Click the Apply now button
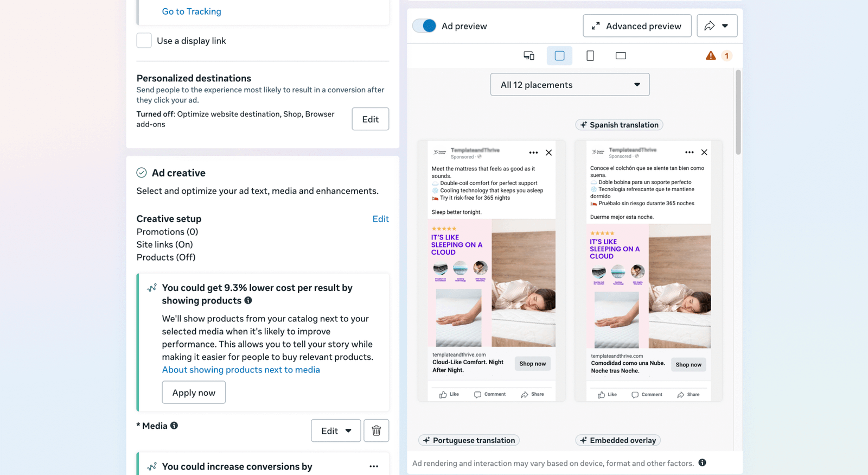Image resolution: width=868 pixels, height=475 pixels. pyautogui.click(x=194, y=392)
